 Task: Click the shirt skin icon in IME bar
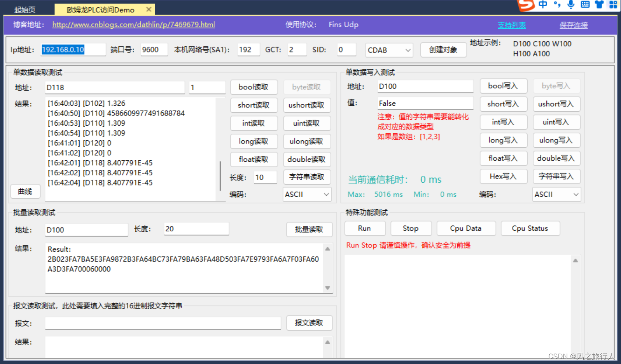pyautogui.click(x=599, y=4)
